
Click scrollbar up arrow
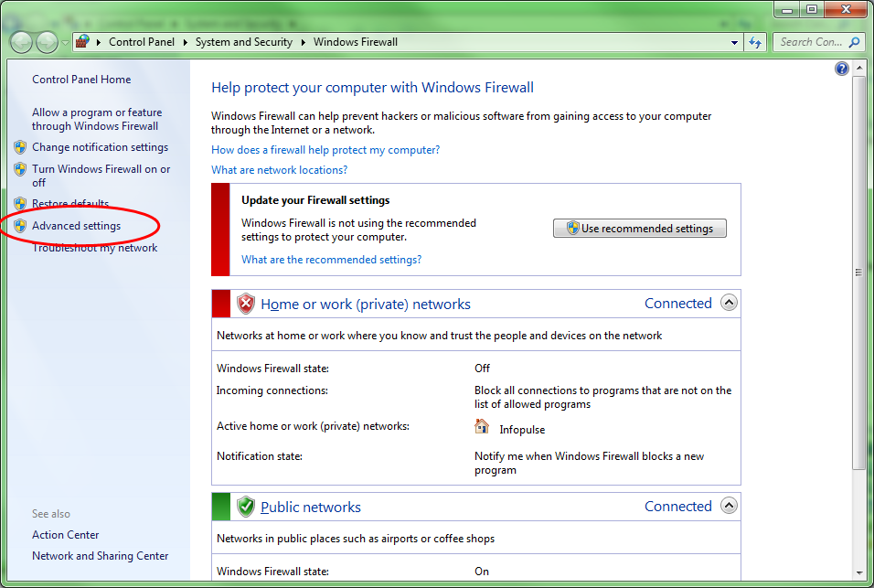(x=859, y=68)
